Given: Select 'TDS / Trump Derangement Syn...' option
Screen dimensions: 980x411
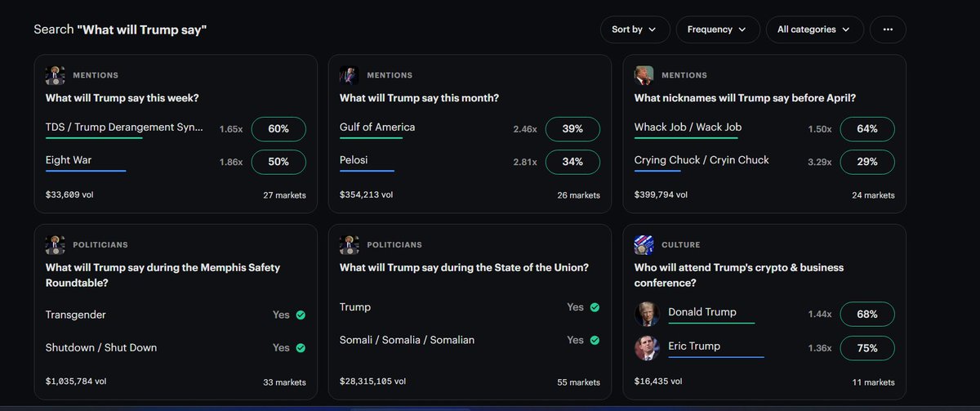Looking at the screenshot, I should tap(123, 127).
